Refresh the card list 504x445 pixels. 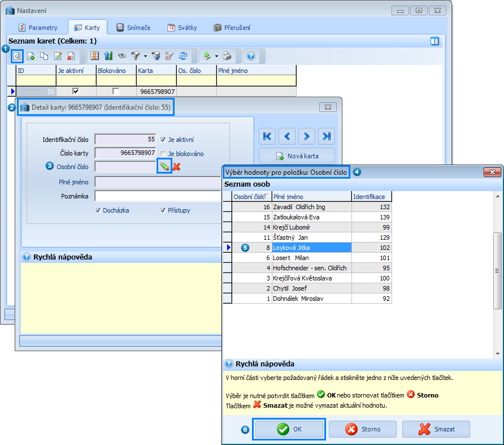pos(183,56)
